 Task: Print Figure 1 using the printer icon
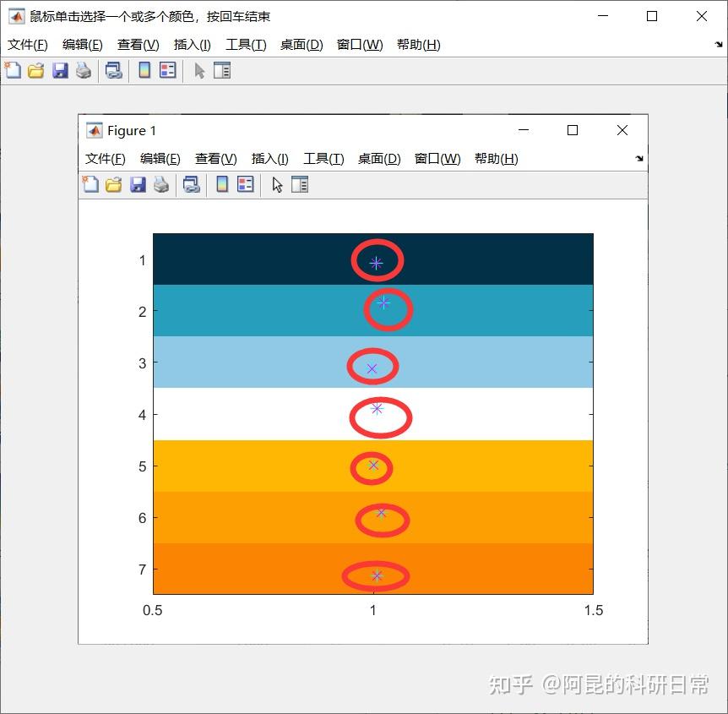tap(161, 184)
